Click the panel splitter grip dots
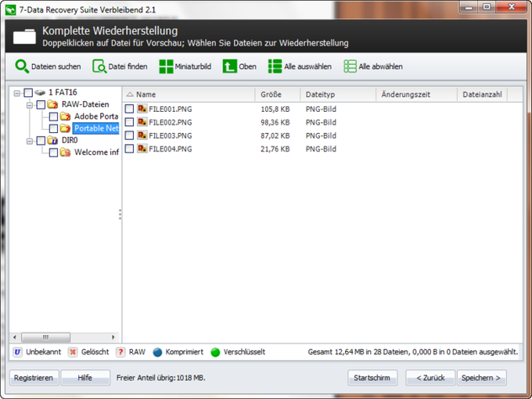This screenshot has height=399, width=532. (120, 214)
